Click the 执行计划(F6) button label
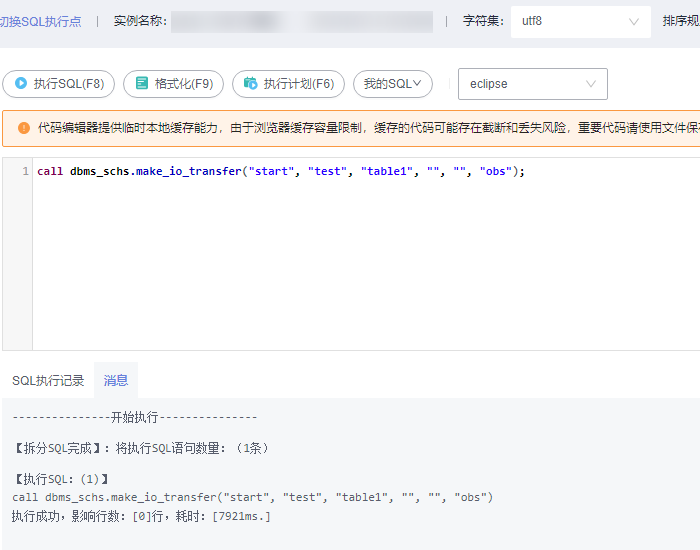 point(299,83)
